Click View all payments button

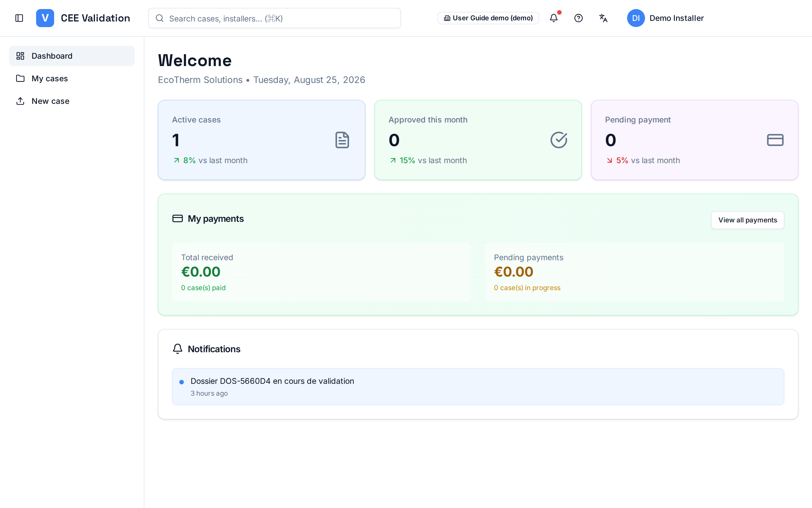[x=748, y=220]
